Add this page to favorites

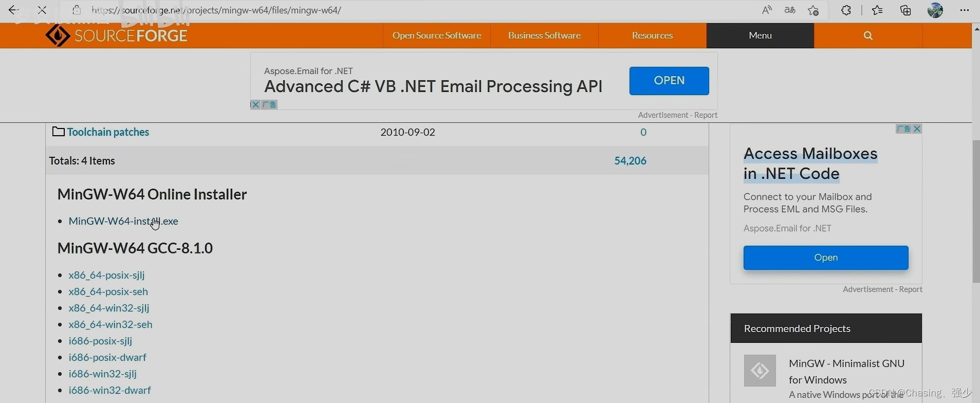click(813, 10)
